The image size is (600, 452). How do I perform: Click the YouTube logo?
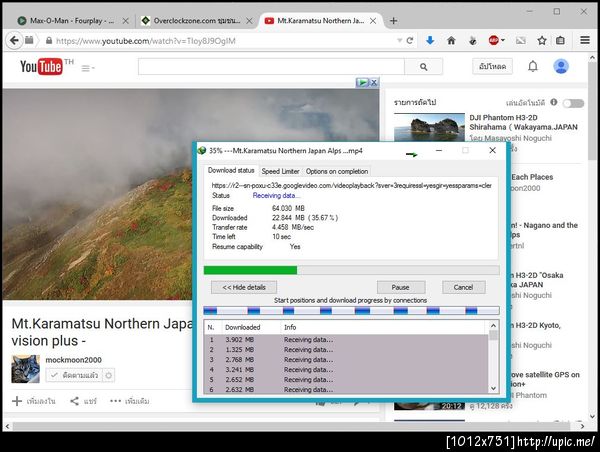41,67
